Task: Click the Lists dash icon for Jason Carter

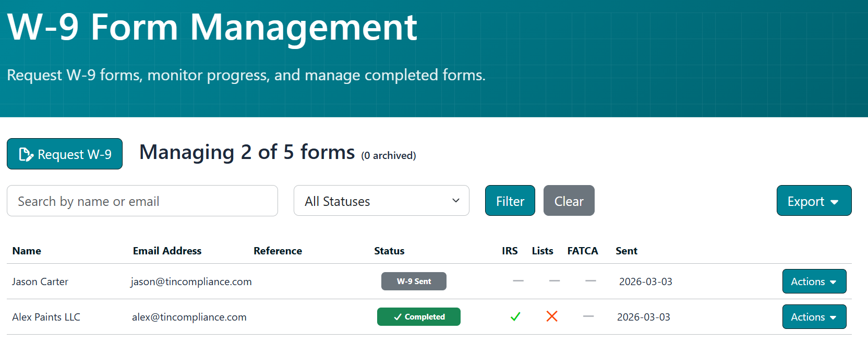Action: click(x=554, y=281)
